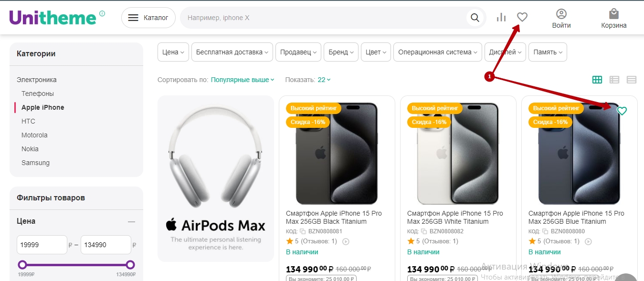Switch to grid view layout
The image size is (644, 281).
pos(597,80)
